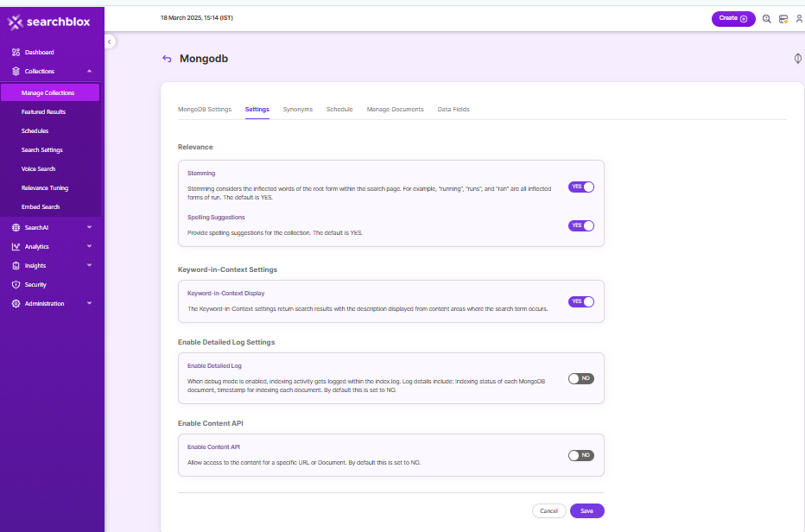This screenshot has width=805, height=532.
Task: Click the Enable Detailed Log Settings heading
Action: [226, 342]
